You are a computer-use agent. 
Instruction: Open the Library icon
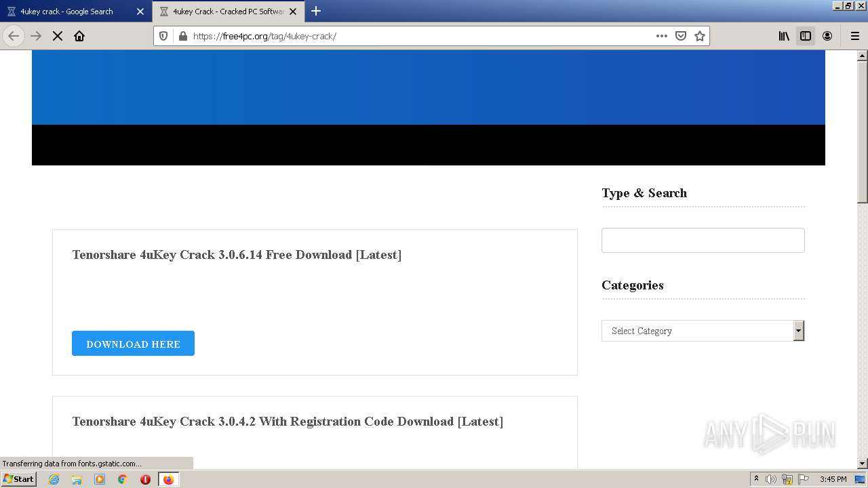coord(784,36)
